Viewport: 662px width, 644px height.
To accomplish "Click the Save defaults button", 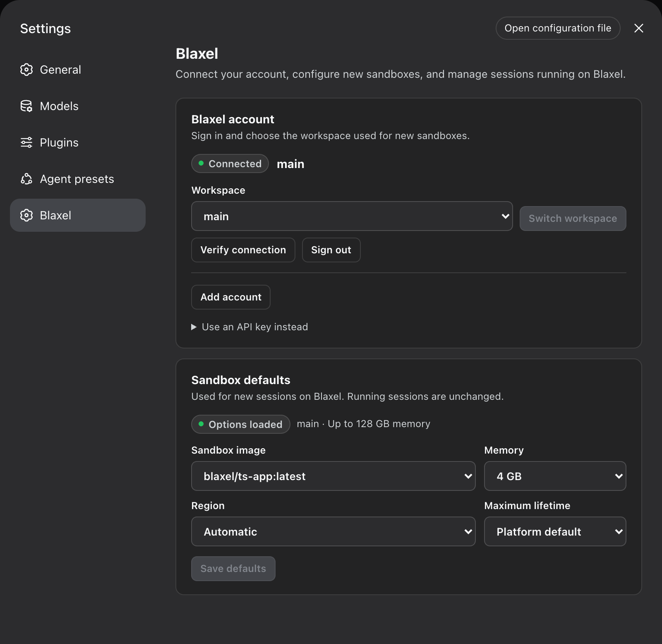I will (233, 569).
